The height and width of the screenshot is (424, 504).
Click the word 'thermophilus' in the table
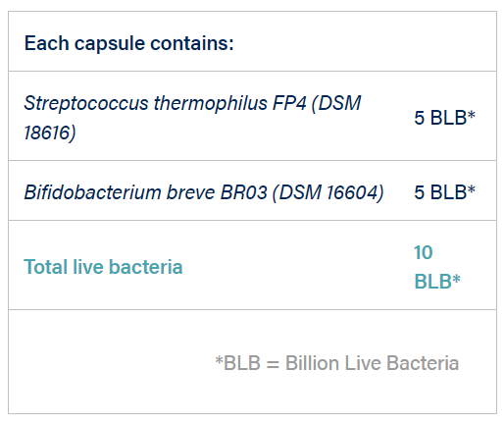tap(211, 103)
